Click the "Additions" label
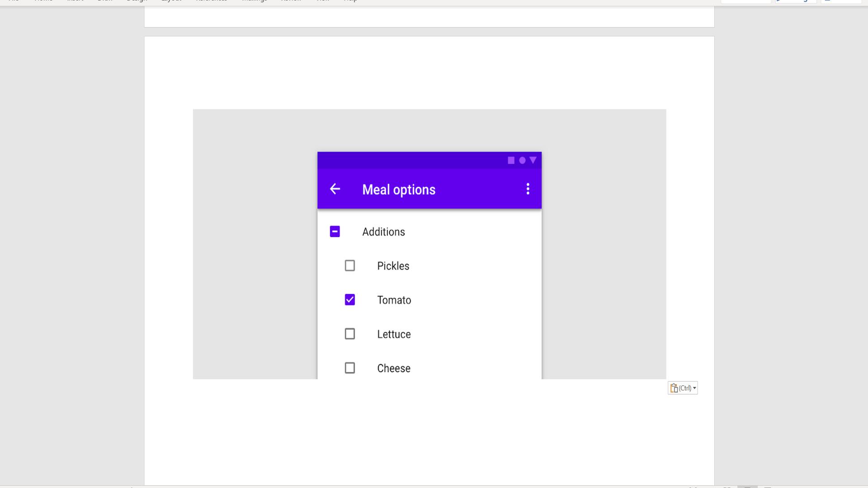868x488 pixels. [x=383, y=232]
